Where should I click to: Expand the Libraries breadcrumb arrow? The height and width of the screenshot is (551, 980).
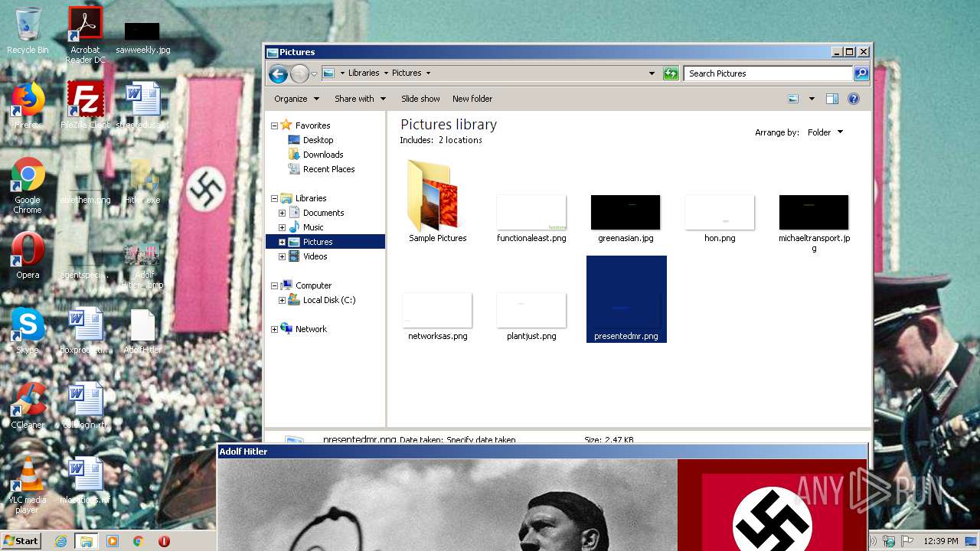[x=386, y=73]
